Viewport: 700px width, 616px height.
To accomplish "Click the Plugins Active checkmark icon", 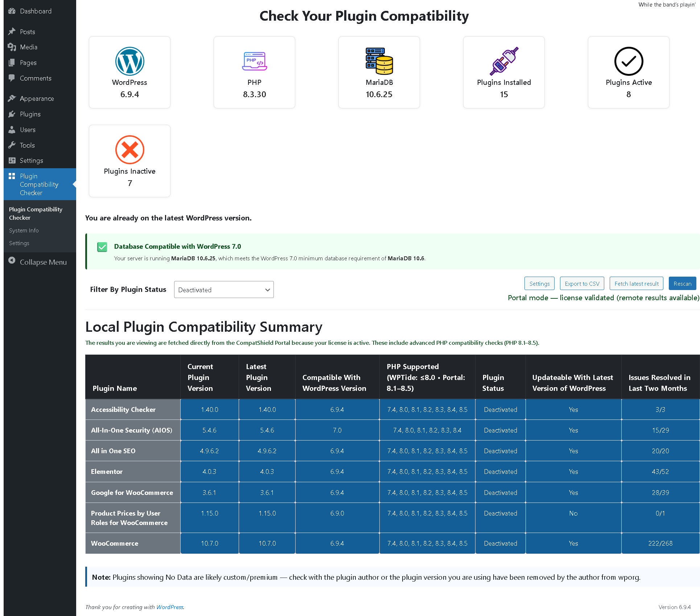I will (629, 61).
